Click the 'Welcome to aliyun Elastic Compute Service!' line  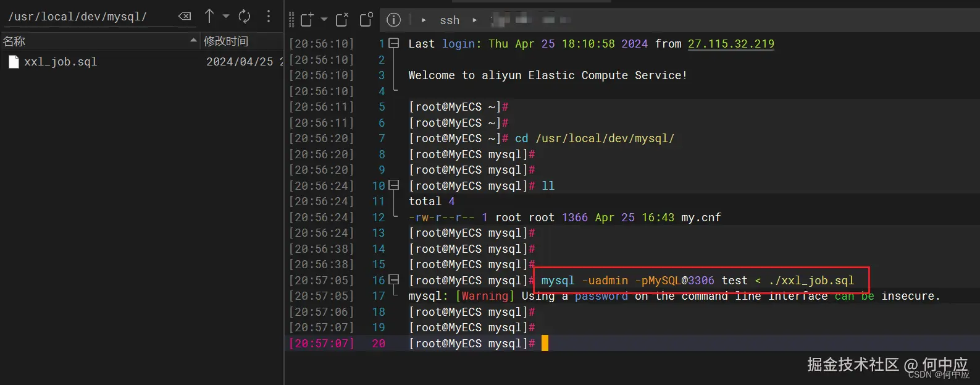tap(548, 75)
